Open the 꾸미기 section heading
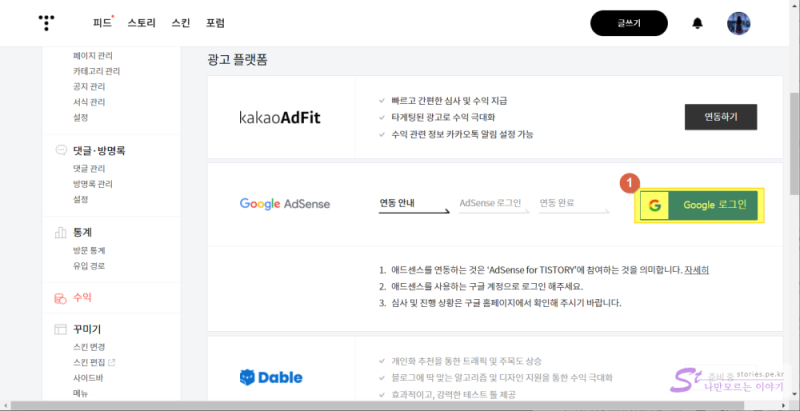The height and width of the screenshot is (411, 800). point(87,329)
